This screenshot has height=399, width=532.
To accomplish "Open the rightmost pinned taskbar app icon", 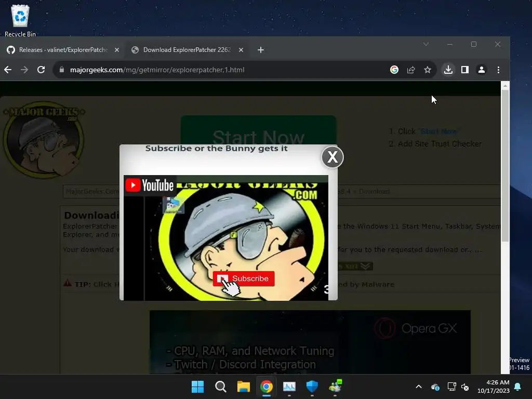I will tap(335, 387).
